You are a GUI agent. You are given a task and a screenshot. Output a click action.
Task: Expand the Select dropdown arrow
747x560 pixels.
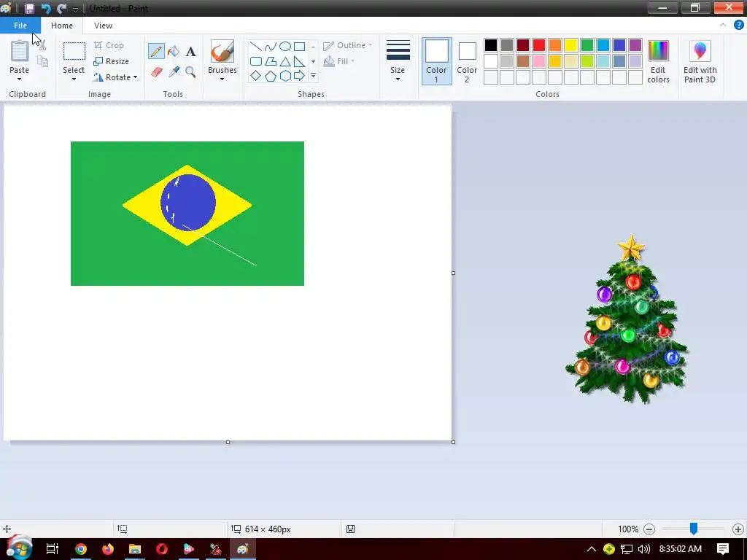(74, 79)
